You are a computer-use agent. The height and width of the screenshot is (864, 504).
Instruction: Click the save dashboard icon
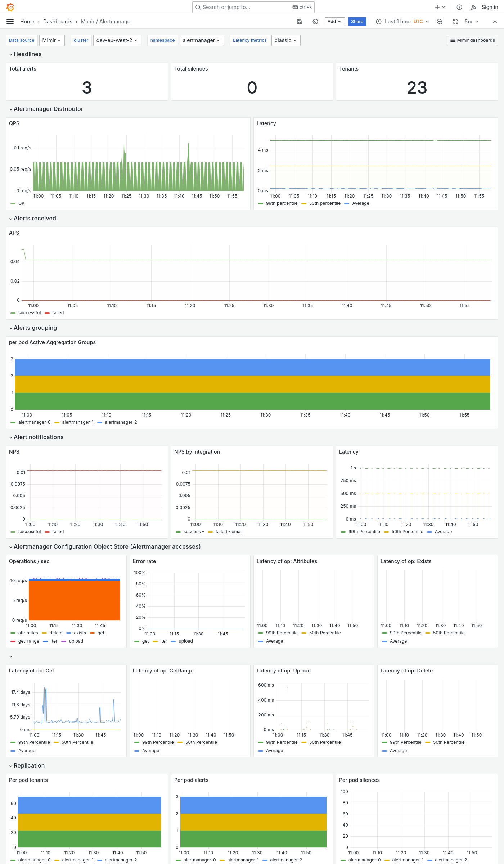[x=300, y=22]
